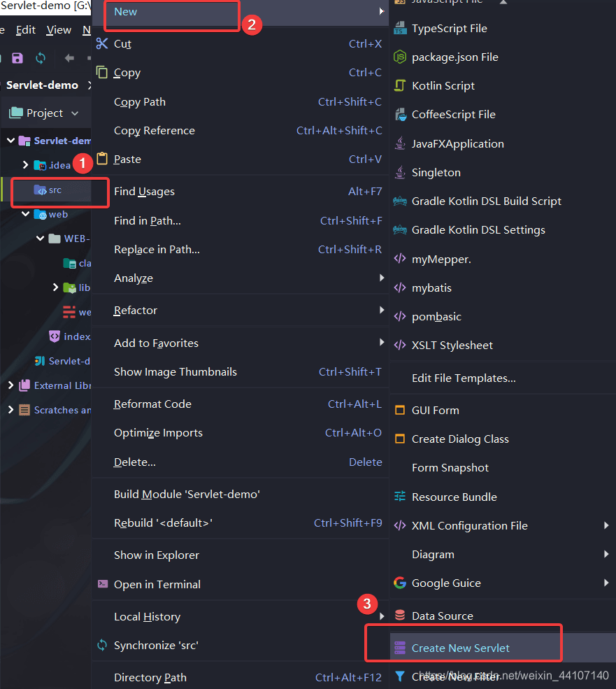Click the save icon in the toolbar
616x689 pixels.
(x=17, y=58)
